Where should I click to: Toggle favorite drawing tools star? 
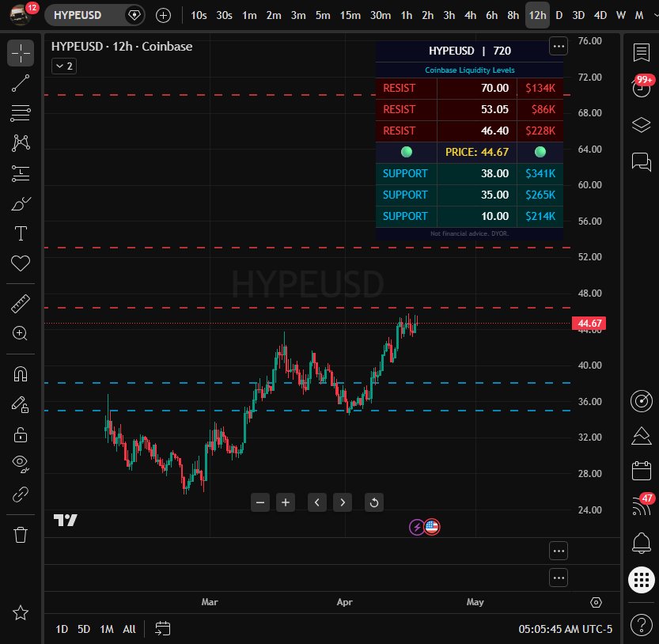point(20,612)
